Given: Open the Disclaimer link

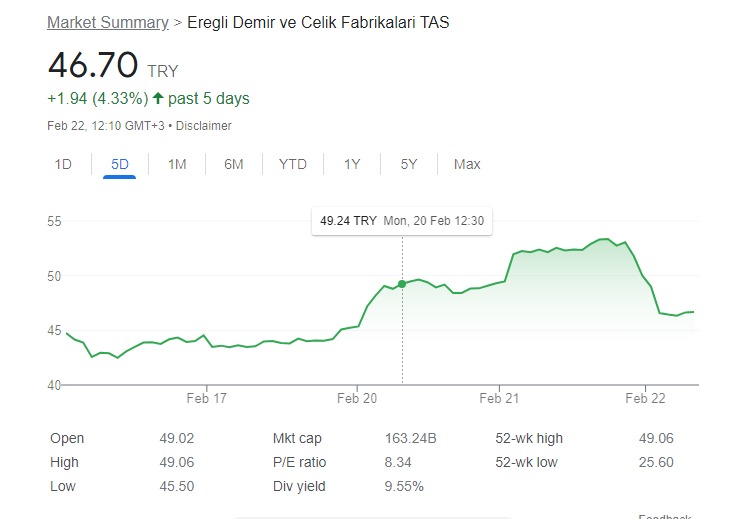Looking at the screenshot, I should click(x=204, y=126).
